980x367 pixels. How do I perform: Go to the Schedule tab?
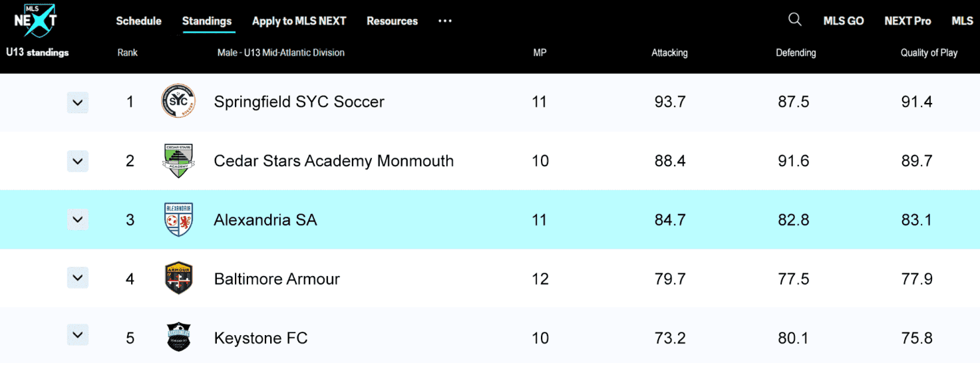click(138, 21)
